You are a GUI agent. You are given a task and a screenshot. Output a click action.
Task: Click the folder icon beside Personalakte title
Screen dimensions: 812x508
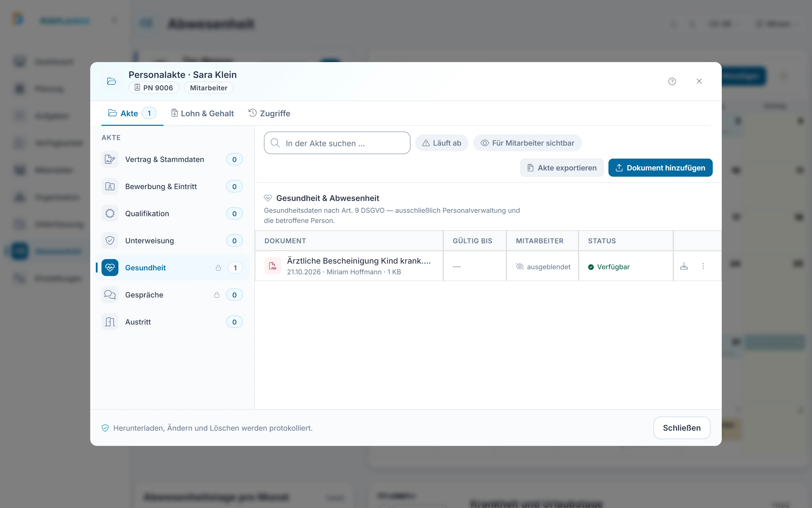112,81
